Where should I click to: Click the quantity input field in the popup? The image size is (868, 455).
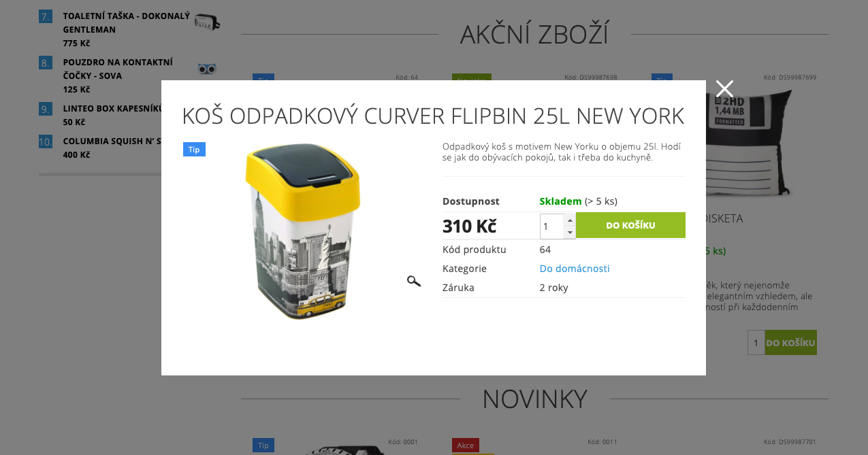coord(552,226)
